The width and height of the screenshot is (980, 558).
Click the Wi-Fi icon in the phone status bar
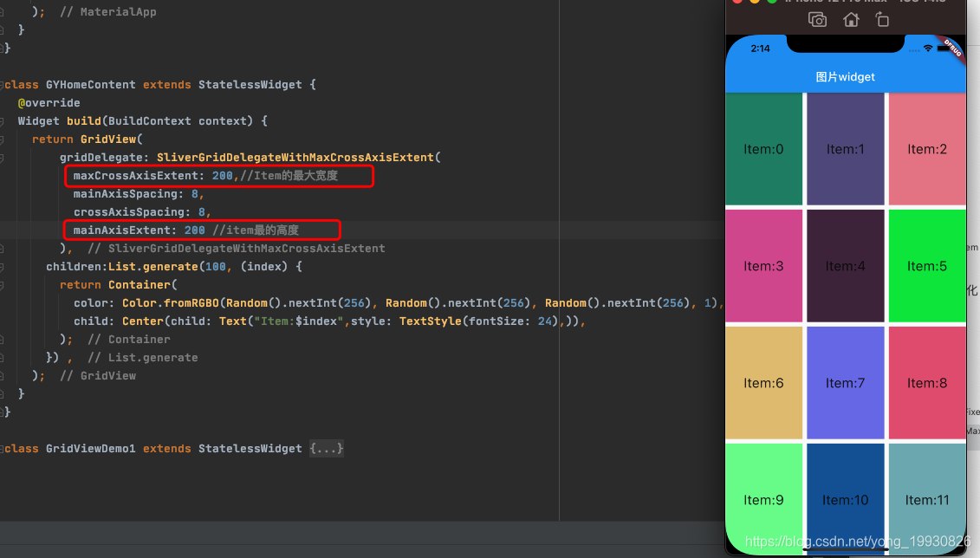point(928,49)
